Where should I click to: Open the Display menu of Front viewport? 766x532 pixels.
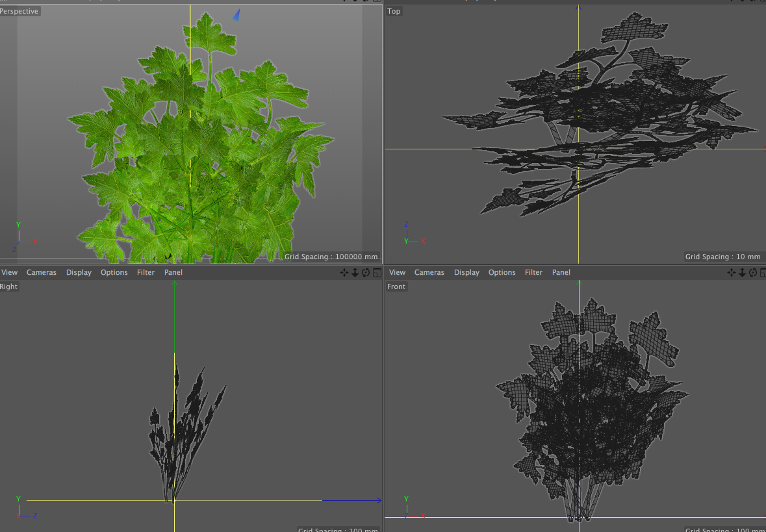coord(466,273)
